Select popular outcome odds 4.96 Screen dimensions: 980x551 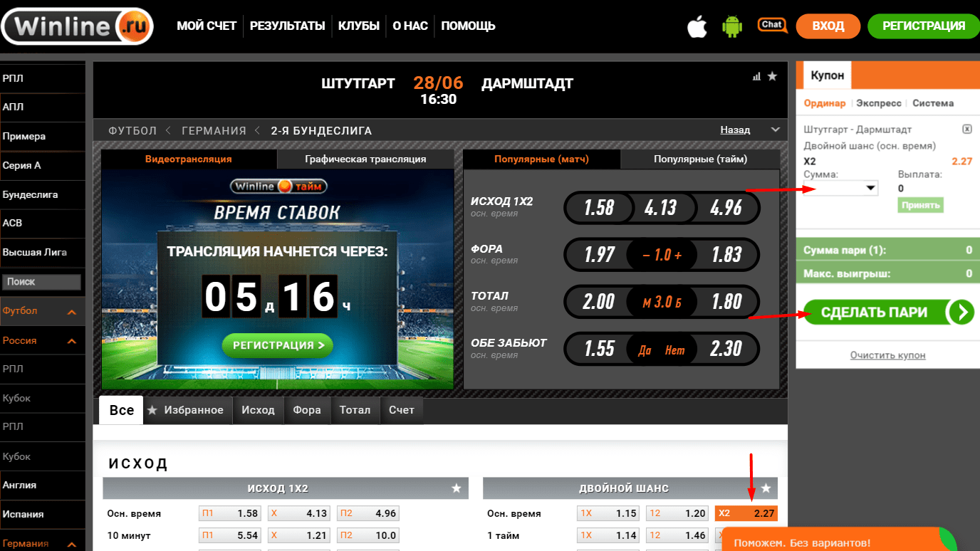click(x=726, y=208)
